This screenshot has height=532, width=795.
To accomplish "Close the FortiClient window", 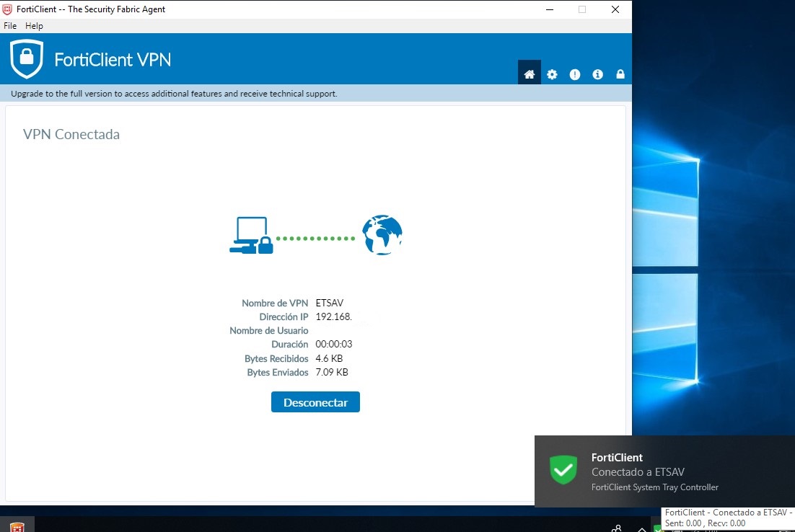I will (615, 9).
